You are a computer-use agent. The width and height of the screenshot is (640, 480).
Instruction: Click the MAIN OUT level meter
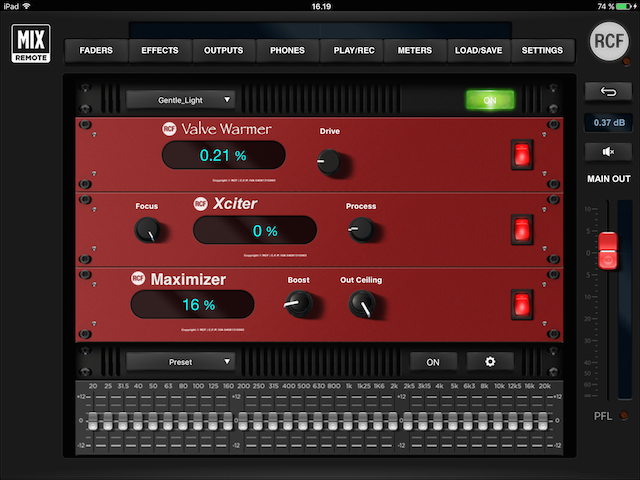pos(624,299)
